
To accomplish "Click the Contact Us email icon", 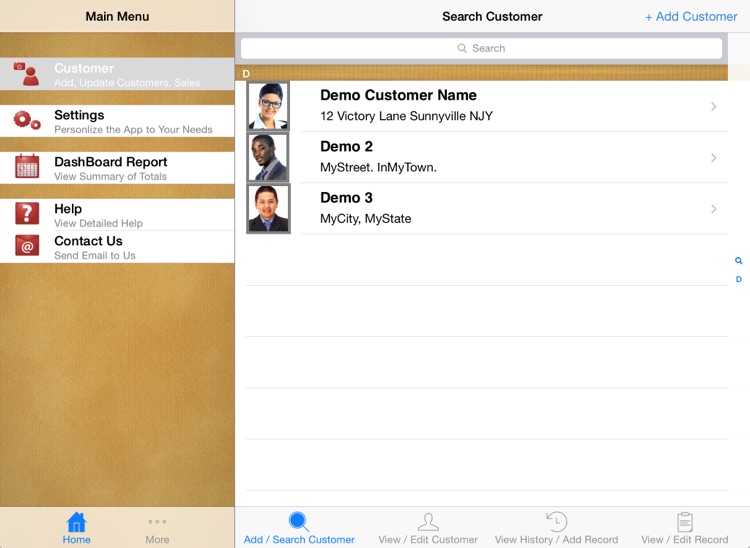I will pyautogui.click(x=27, y=246).
